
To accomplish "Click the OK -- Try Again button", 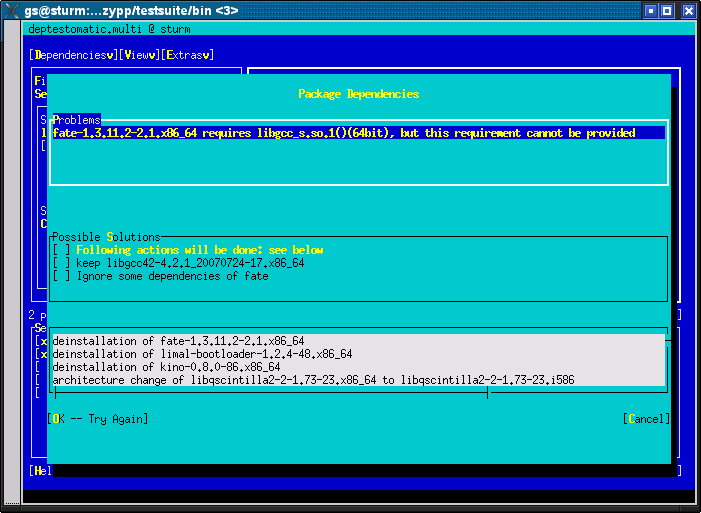I will tap(97, 419).
